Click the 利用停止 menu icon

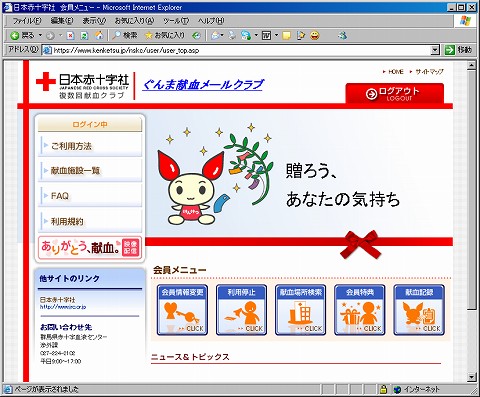click(x=241, y=310)
